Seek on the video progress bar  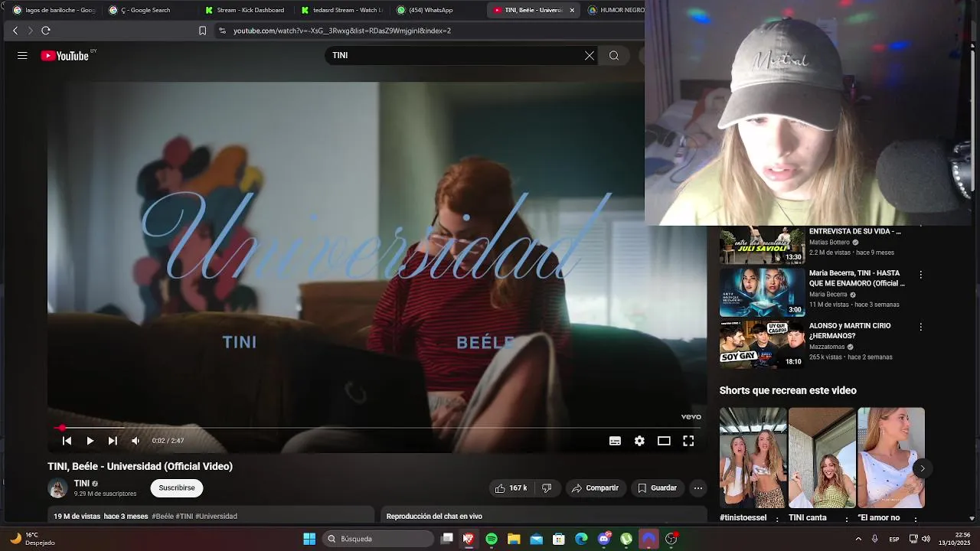tap(377, 428)
